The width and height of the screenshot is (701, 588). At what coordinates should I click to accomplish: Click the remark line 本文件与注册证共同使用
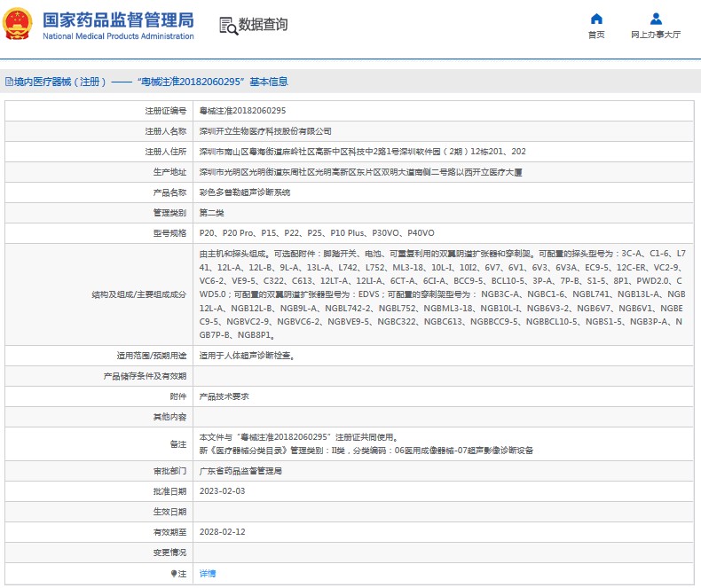pyautogui.click(x=299, y=437)
